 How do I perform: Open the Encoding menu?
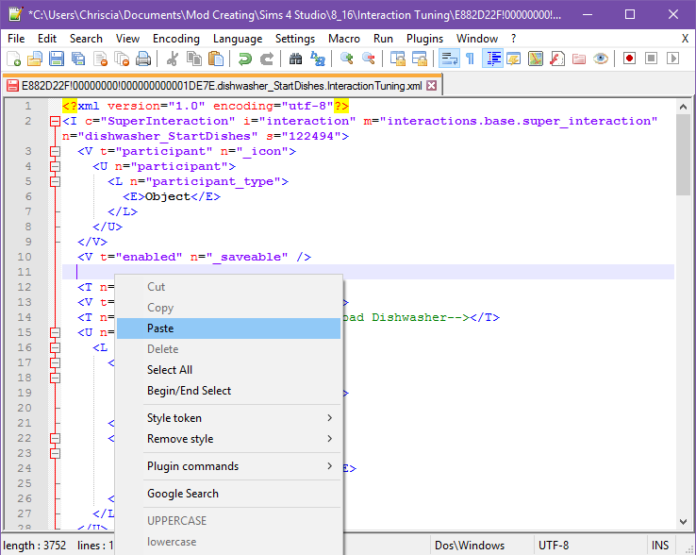176,38
